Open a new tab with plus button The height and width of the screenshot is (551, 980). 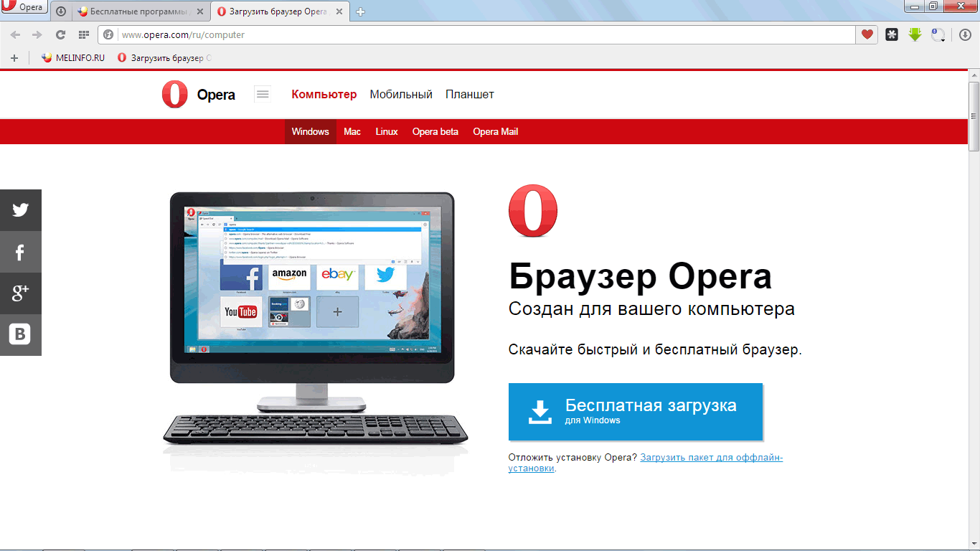click(x=361, y=11)
